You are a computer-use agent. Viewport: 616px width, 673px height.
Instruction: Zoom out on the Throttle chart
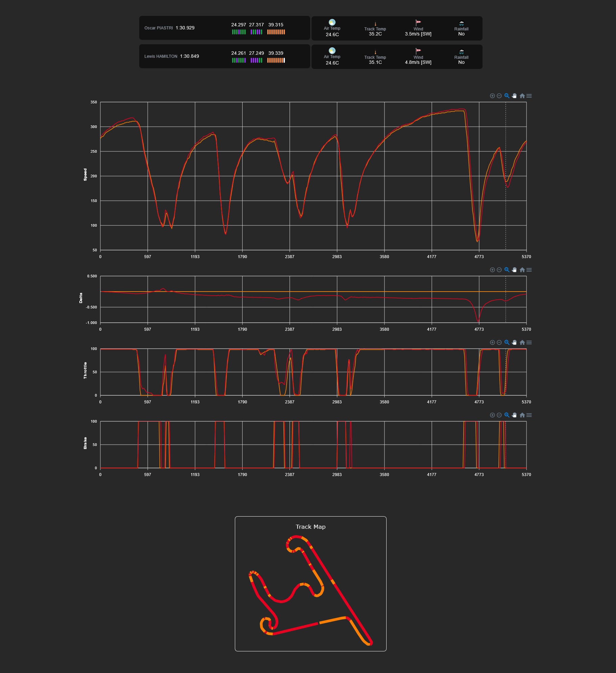(x=499, y=343)
